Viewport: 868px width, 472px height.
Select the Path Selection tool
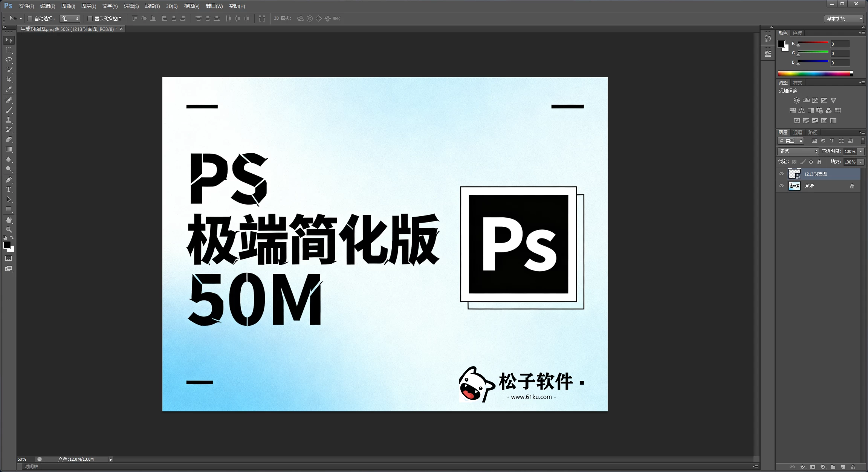9,199
